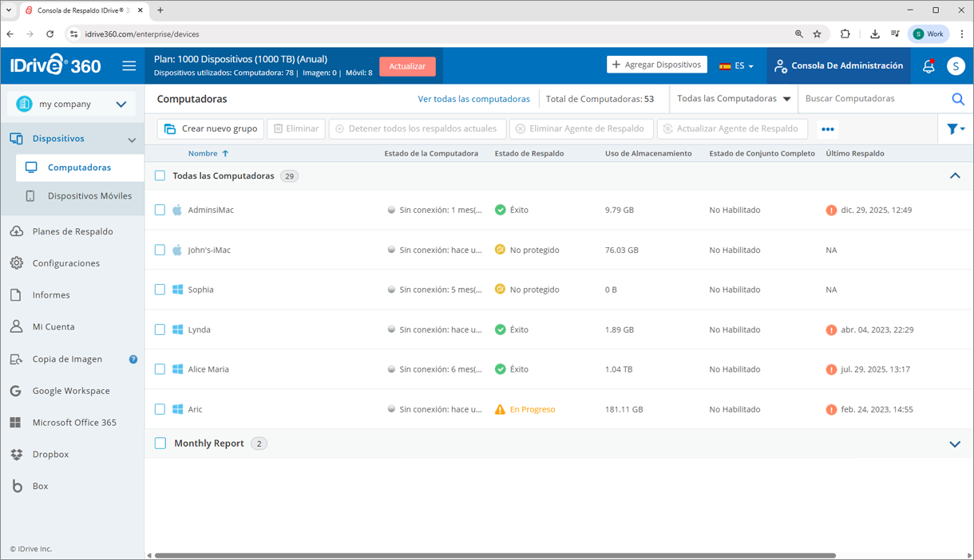Select the AdminsiMac checkbox

point(160,210)
